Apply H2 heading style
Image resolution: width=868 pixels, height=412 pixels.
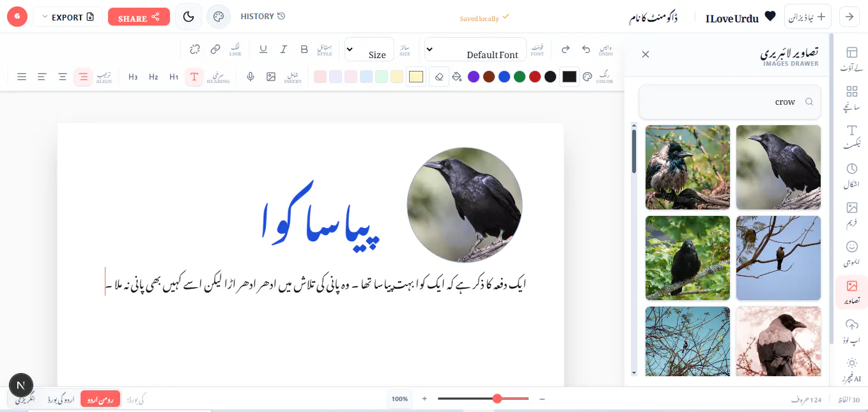(153, 77)
